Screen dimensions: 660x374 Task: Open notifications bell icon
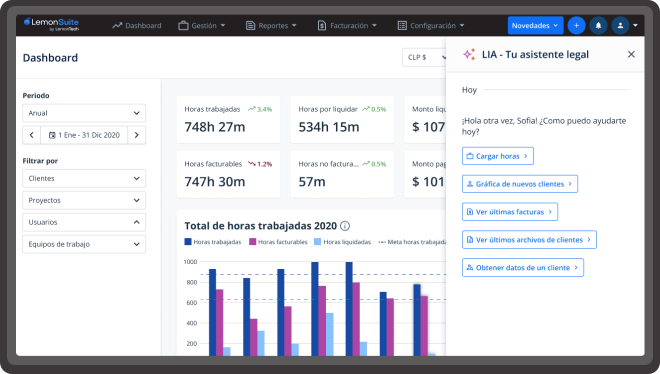598,26
